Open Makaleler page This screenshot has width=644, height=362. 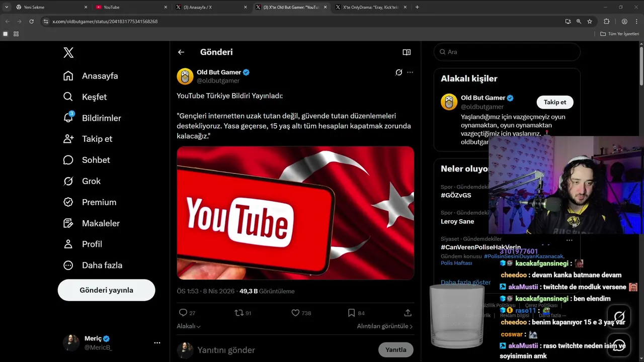[91, 223]
